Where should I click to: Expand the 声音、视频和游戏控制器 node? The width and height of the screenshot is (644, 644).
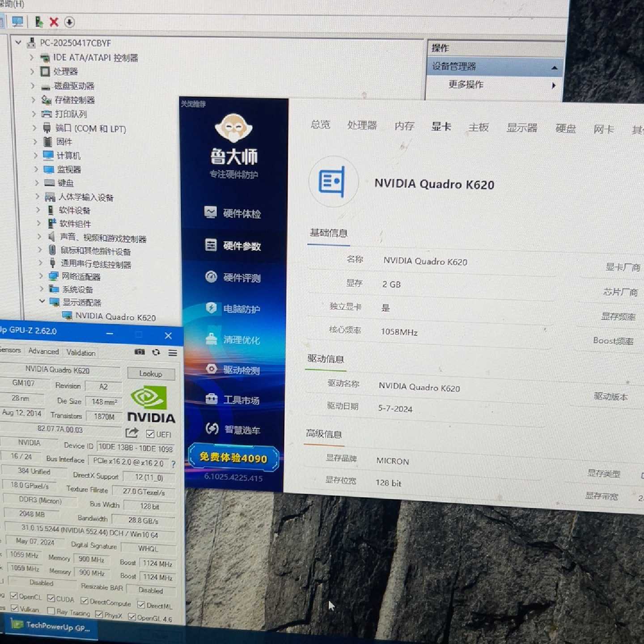(x=39, y=236)
